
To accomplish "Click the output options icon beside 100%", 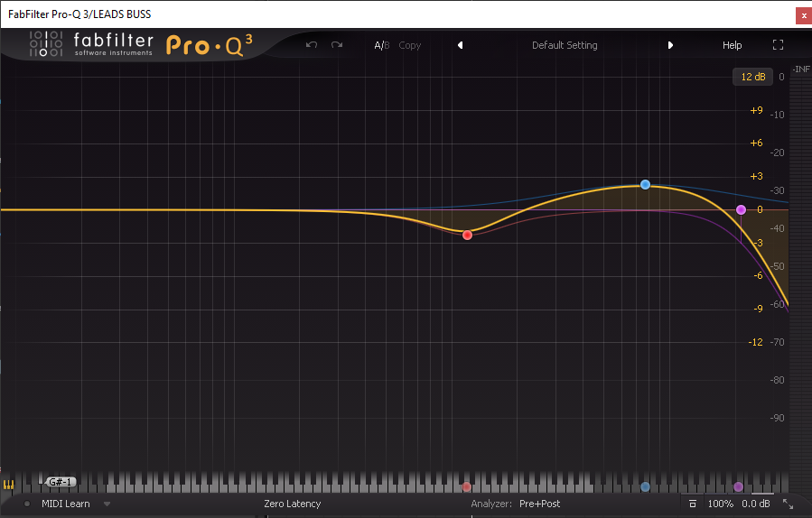I will (692, 504).
